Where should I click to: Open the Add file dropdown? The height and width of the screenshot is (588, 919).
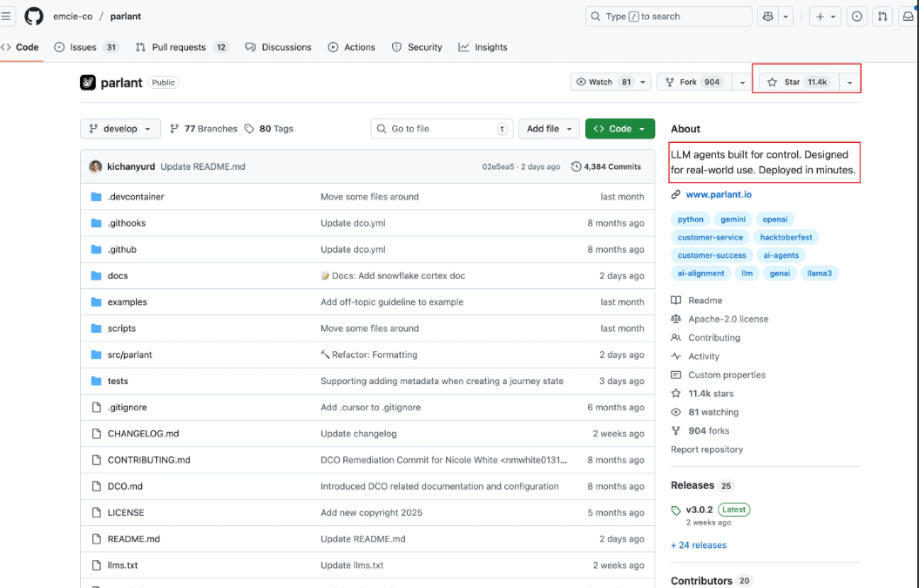tap(549, 129)
